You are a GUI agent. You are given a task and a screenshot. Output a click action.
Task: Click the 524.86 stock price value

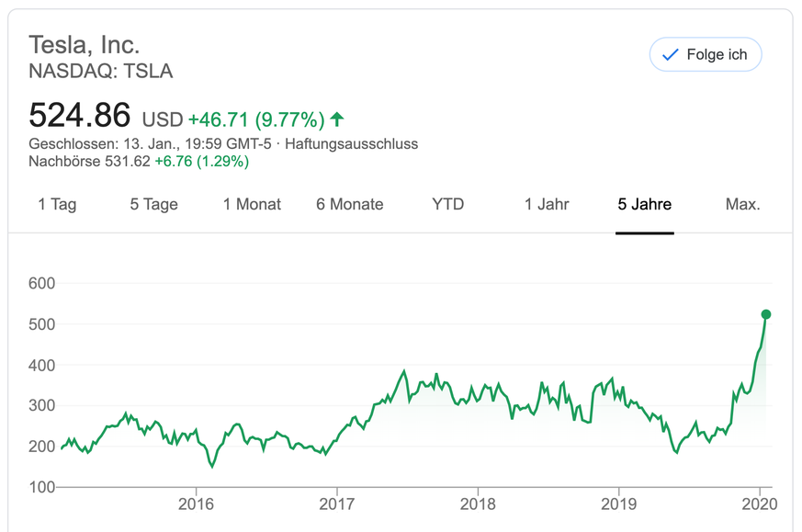click(x=80, y=116)
